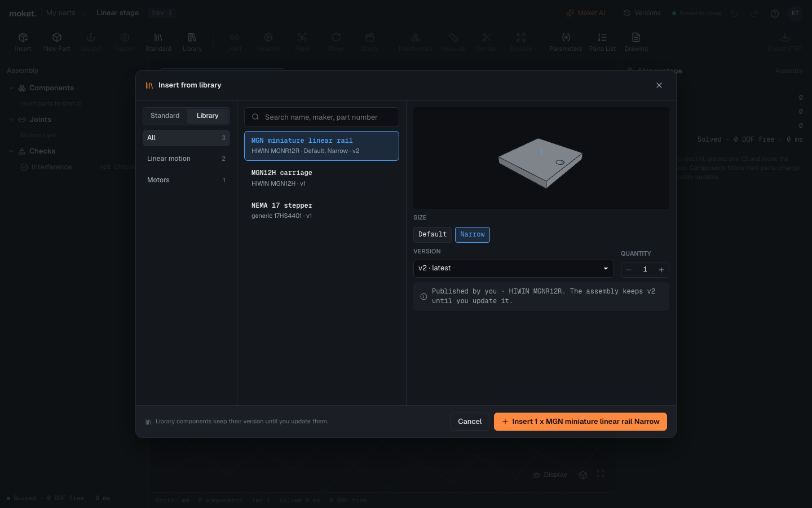Image resolution: width=812 pixels, height=508 pixels.
Task: Open the Standard parts toolbar icon
Action: tap(158, 42)
